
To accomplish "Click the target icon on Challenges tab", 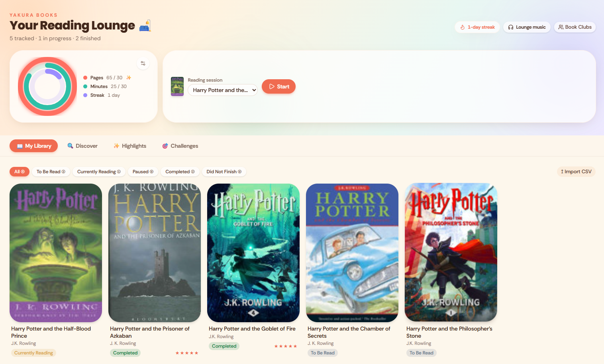I will tap(165, 146).
